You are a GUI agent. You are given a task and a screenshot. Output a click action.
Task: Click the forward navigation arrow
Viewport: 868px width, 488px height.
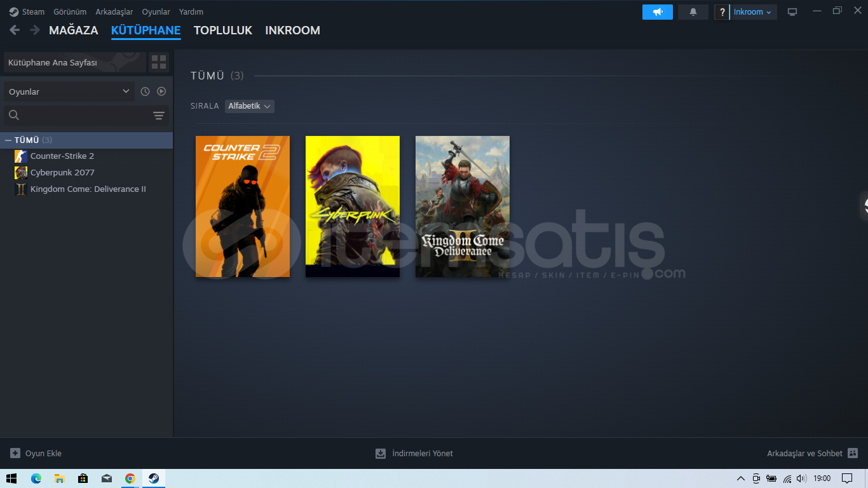click(35, 30)
